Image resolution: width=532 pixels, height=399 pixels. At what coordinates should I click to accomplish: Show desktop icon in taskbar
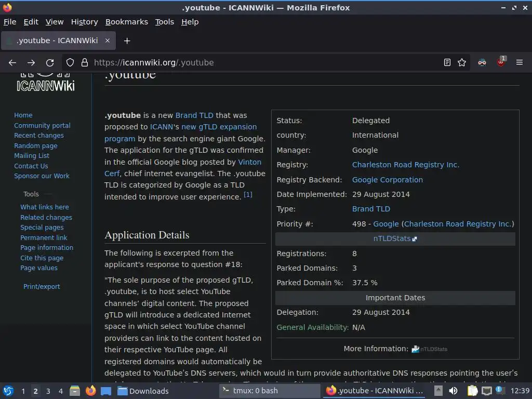click(x=106, y=391)
